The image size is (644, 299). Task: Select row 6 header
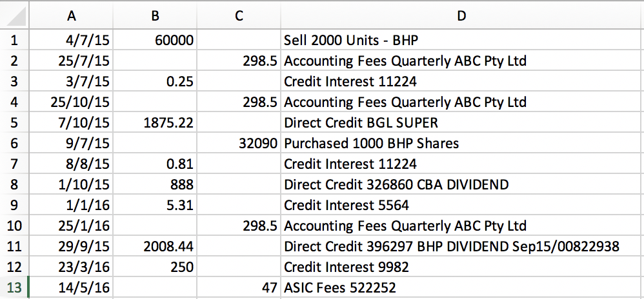pyautogui.click(x=15, y=143)
